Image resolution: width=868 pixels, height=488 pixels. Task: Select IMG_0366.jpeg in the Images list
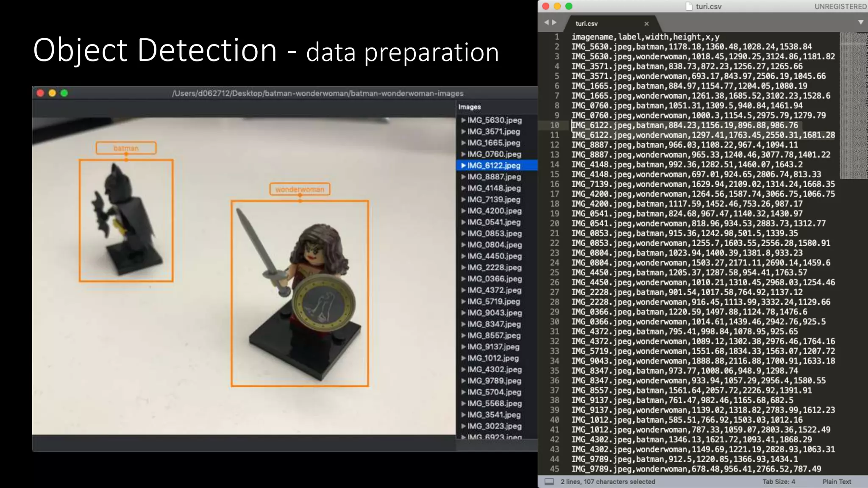click(x=495, y=279)
